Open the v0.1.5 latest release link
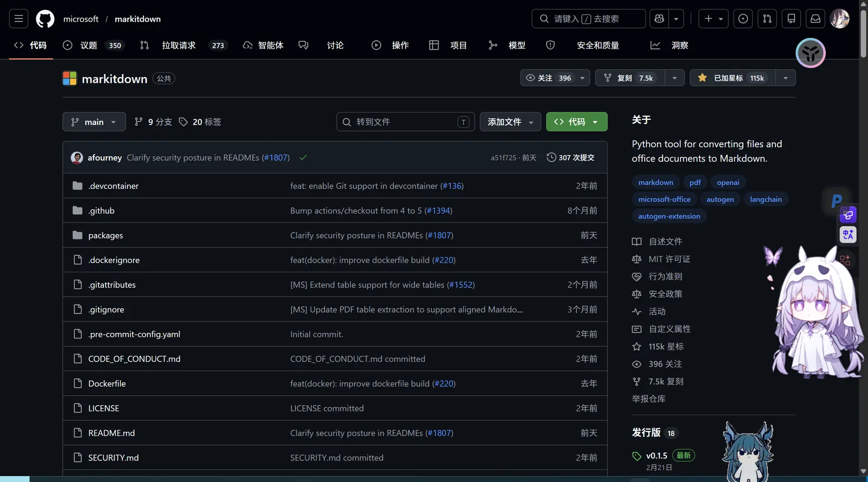868x482 pixels. click(x=656, y=456)
